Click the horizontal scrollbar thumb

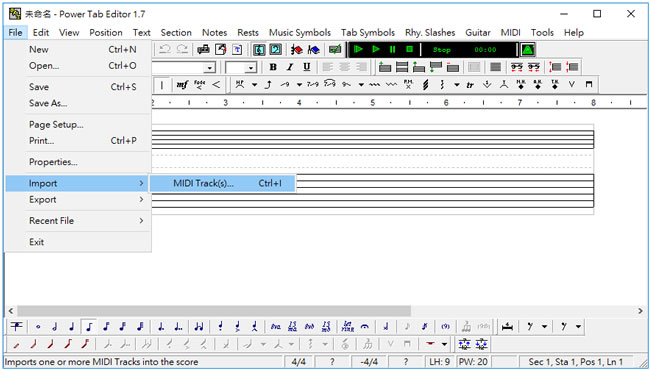pyautogui.click(x=214, y=311)
